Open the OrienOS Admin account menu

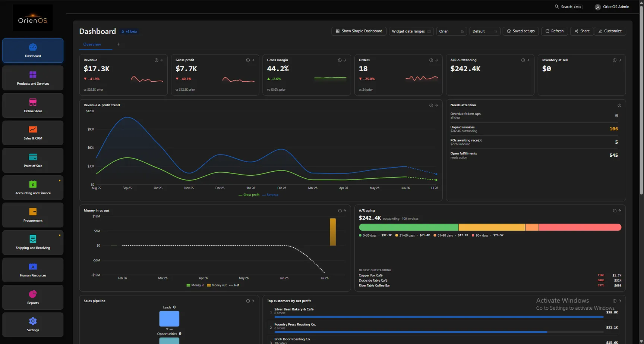tap(612, 7)
